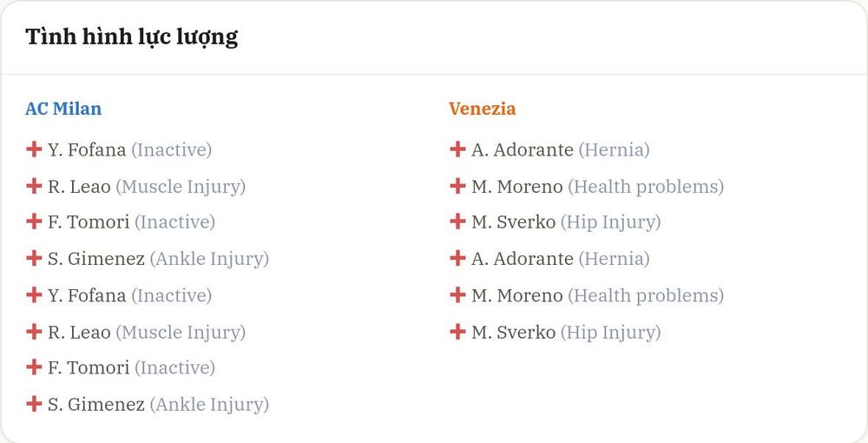Click the red cross beside the first S. Gimenez entry
Image resolution: width=868 pixels, height=443 pixels.
click(34, 258)
